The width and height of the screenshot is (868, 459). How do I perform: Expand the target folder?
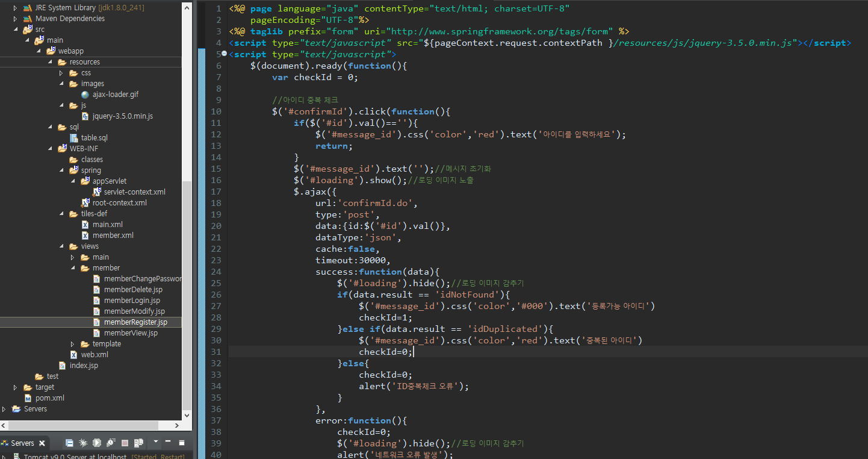click(x=15, y=387)
